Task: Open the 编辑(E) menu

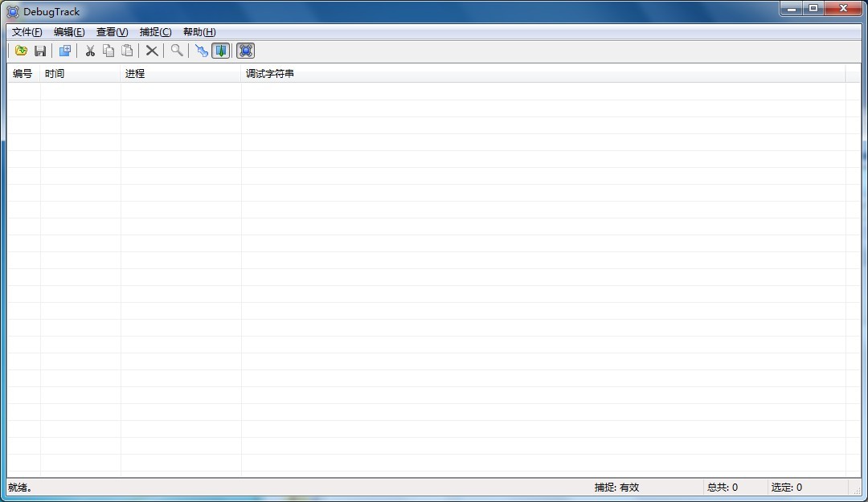Action: pyautogui.click(x=69, y=32)
